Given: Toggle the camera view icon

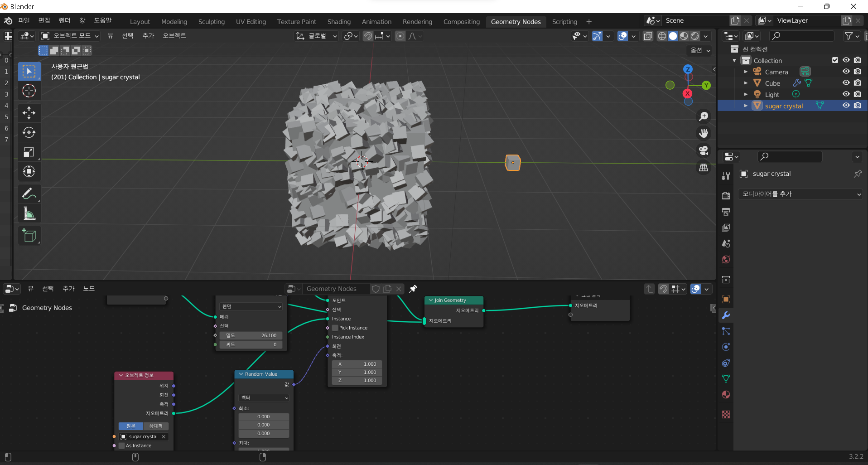Looking at the screenshot, I should click(x=704, y=150).
